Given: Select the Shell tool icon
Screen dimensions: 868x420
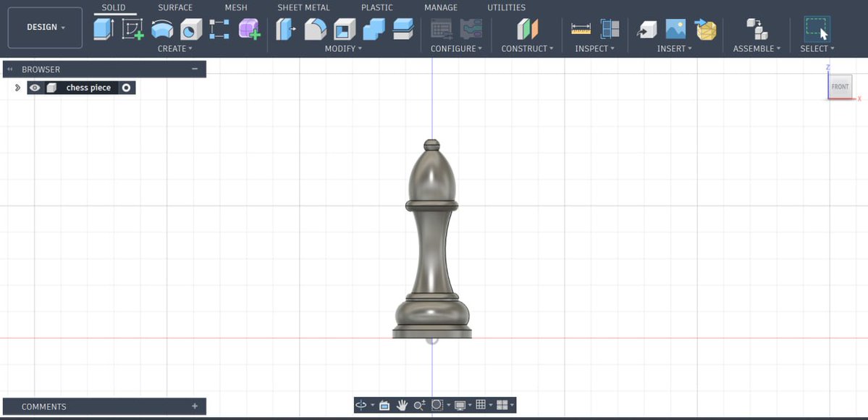Looking at the screenshot, I should (345, 30).
